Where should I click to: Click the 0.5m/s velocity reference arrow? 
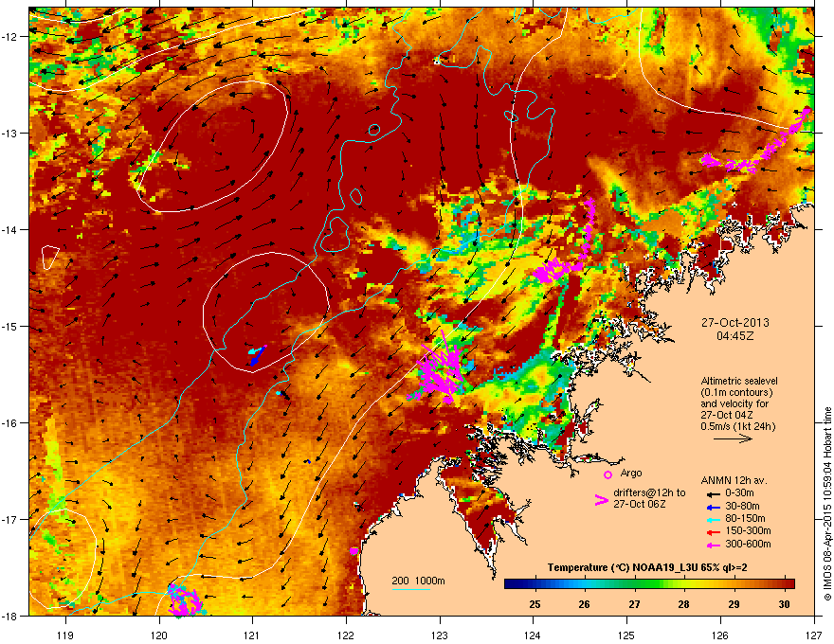click(x=733, y=438)
